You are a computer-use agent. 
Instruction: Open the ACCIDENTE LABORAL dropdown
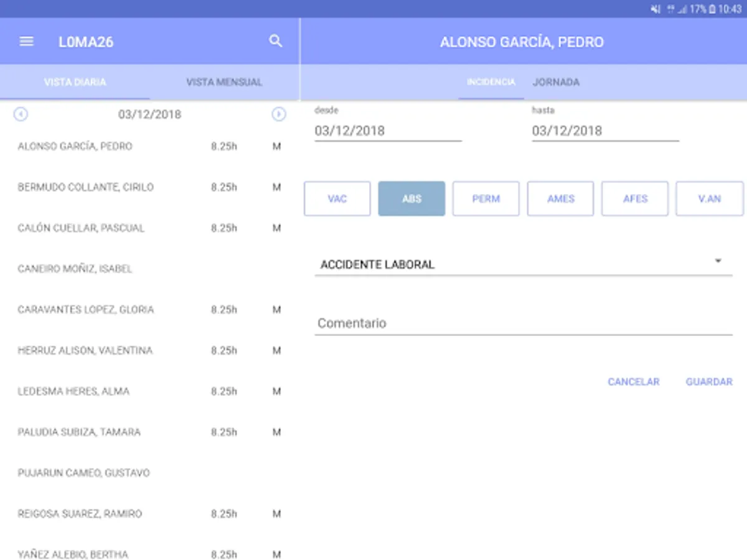click(x=523, y=264)
